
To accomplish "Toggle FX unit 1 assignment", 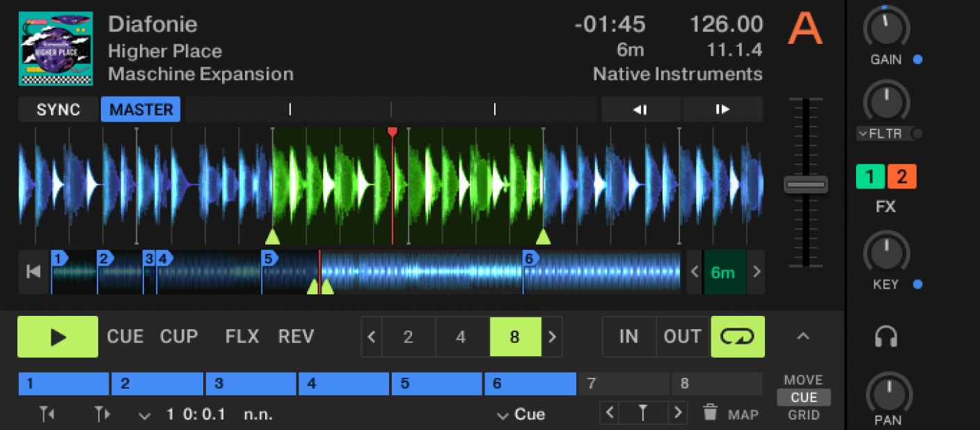I will (870, 177).
